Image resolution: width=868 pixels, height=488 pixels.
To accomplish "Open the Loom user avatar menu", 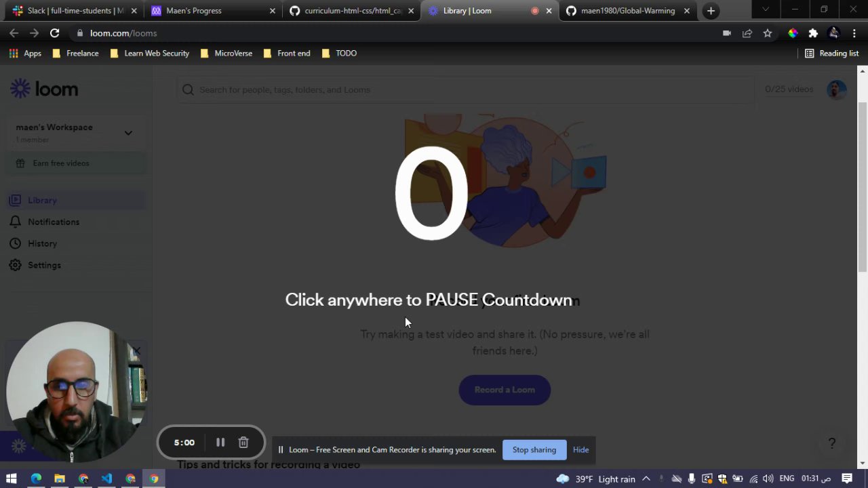I will pos(837,89).
